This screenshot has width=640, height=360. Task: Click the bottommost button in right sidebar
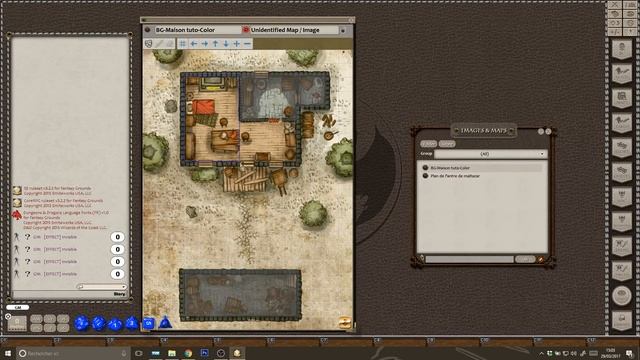(622, 320)
